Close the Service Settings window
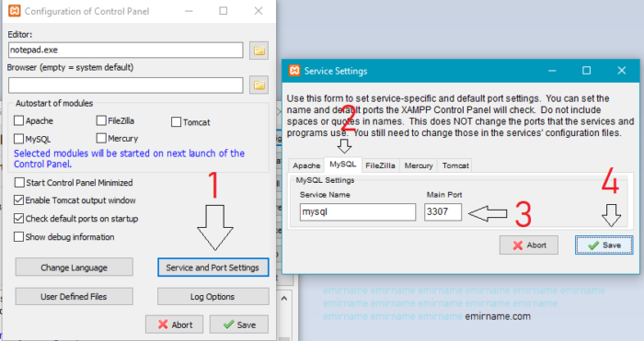Screen dimensions: 644x341 [621, 71]
